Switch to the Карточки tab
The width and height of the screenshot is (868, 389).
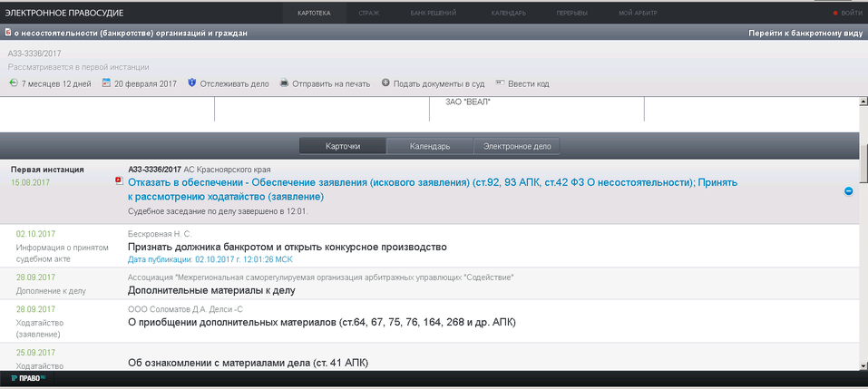pyautogui.click(x=343, y=147)
